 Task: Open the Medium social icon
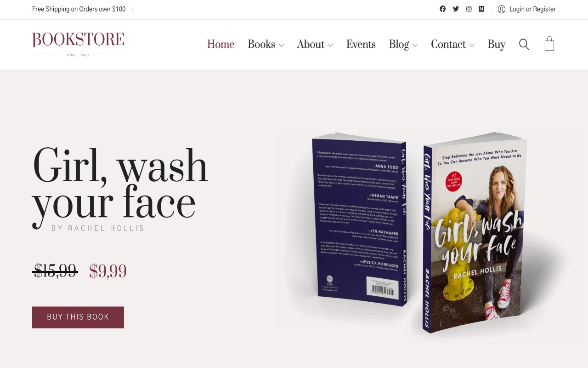(x=481, y=9)
